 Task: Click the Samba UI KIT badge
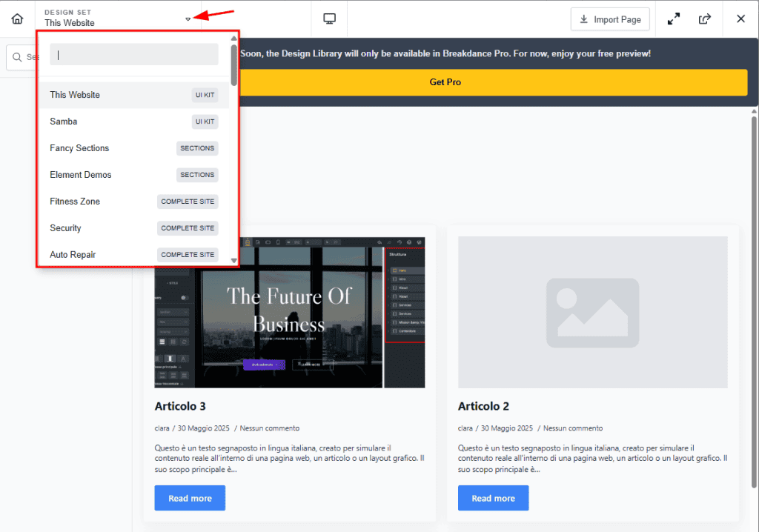click(x=205, y=122)
